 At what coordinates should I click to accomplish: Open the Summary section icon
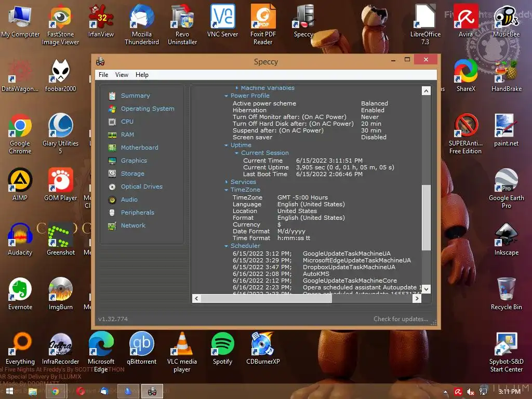112,96
